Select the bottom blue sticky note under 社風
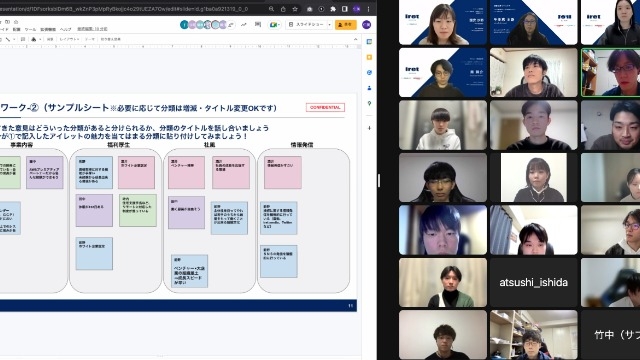The image size is (640, 360). [x=189, y=271]
